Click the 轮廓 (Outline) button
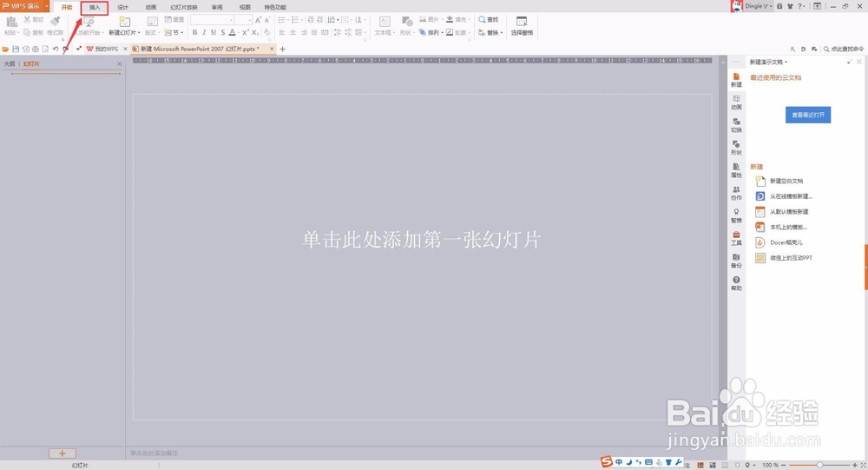Screen dimensions: 868x470 pos(458,33)
